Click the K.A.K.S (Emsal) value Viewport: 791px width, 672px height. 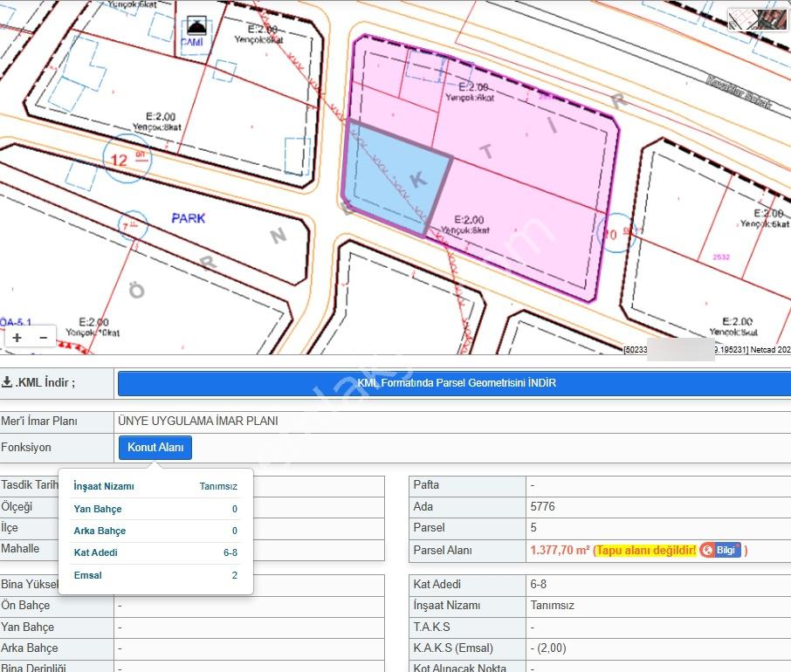click(548, 648)
